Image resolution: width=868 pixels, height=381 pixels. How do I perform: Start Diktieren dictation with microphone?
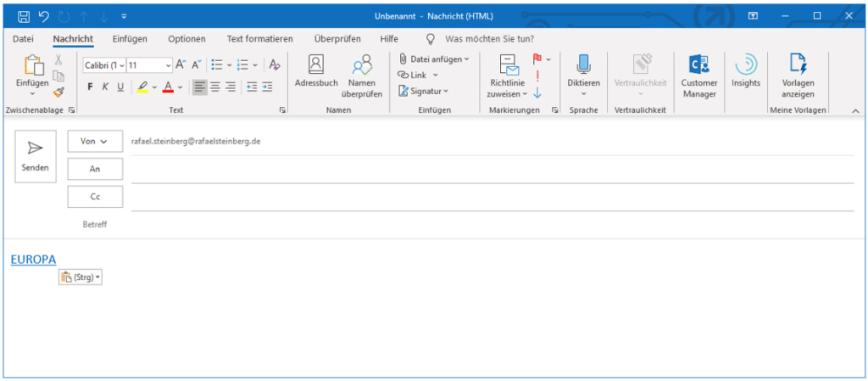[583, 76]
